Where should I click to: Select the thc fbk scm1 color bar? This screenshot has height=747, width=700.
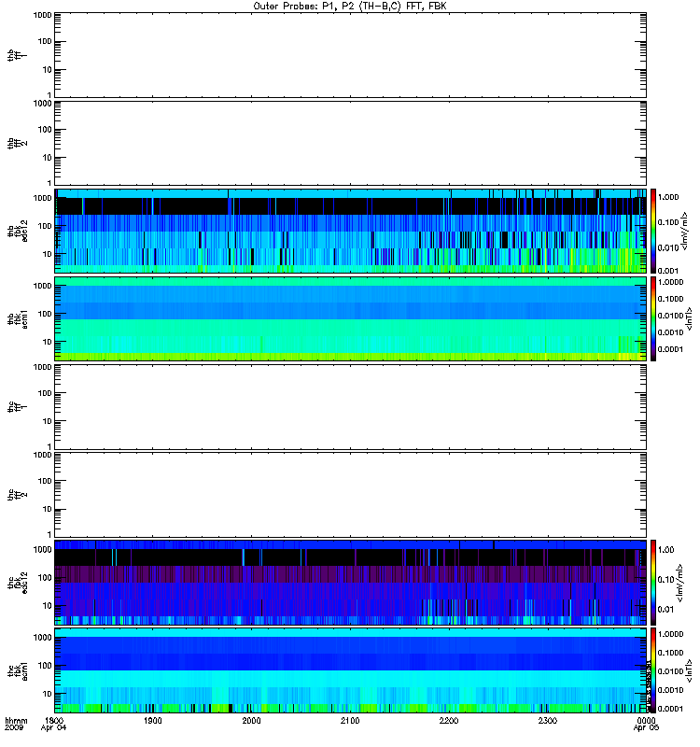653,670
